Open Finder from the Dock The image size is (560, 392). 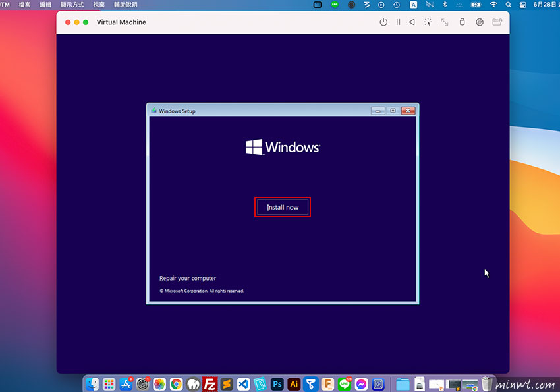[x=92, y=384]
